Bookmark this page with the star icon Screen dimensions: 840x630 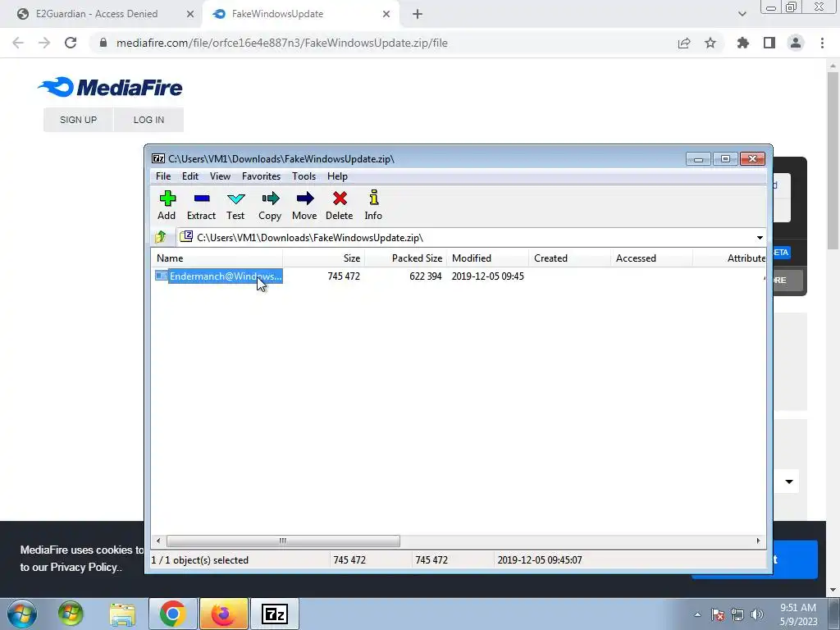(710, 43)
